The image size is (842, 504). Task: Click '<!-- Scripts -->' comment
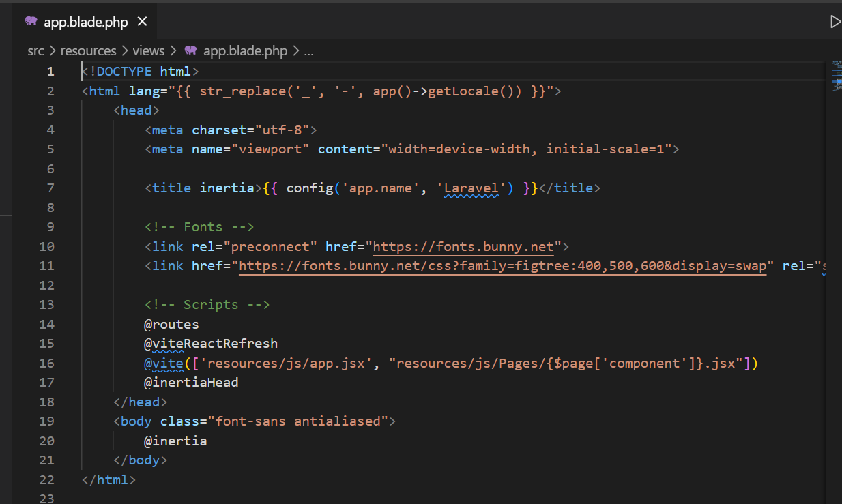pos(207,305)
